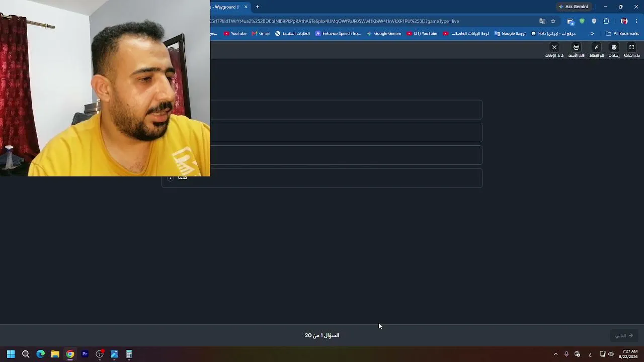The image size is (644, 362).
Task: Open File Explorer from the taskbar
Action: coord(55,354)
